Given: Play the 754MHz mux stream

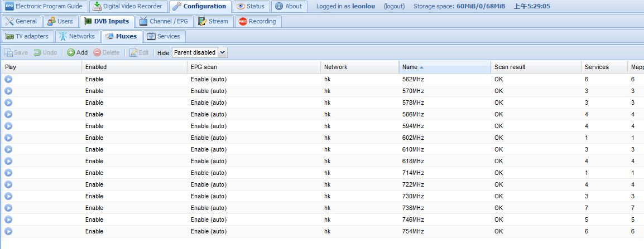Looking at the screenshot, I should click(x=8, y=231).
